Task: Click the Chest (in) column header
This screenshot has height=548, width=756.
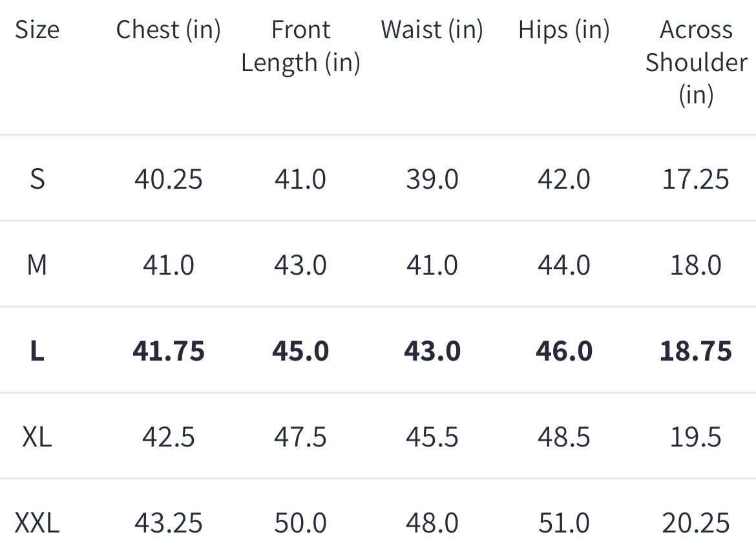Action: tap(168, 30)
